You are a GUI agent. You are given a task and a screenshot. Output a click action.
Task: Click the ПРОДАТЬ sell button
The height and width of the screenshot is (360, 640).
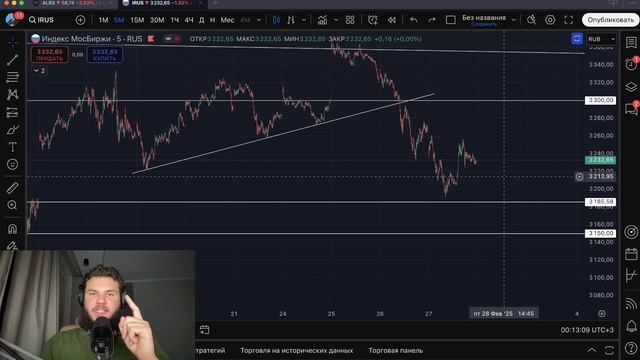[49, 55]
